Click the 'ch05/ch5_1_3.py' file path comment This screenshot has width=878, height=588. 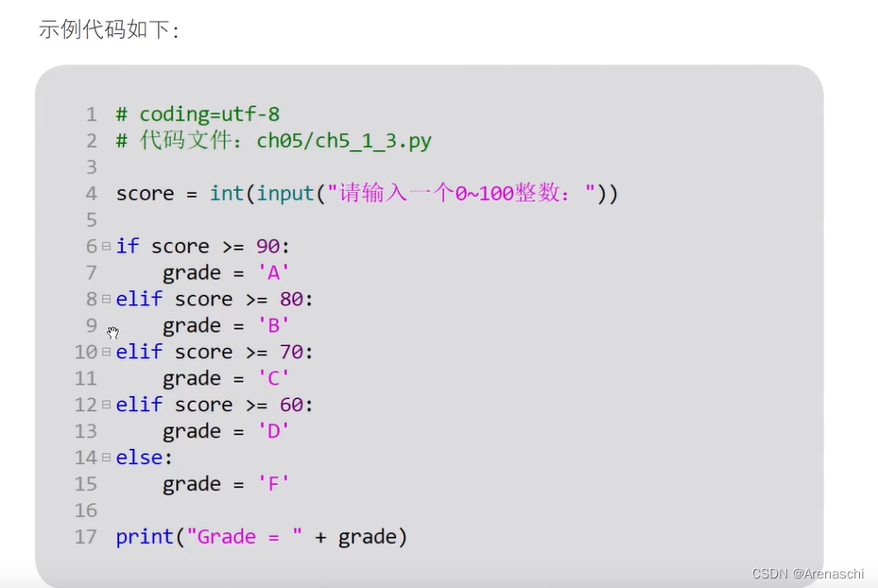(x=344, y=141)
